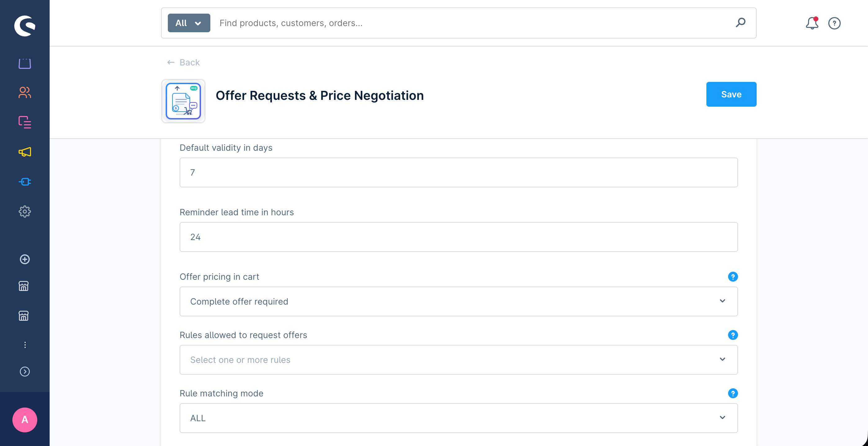868x446 pixels.
Task: Open the help question mark icon
Action: 834,23
